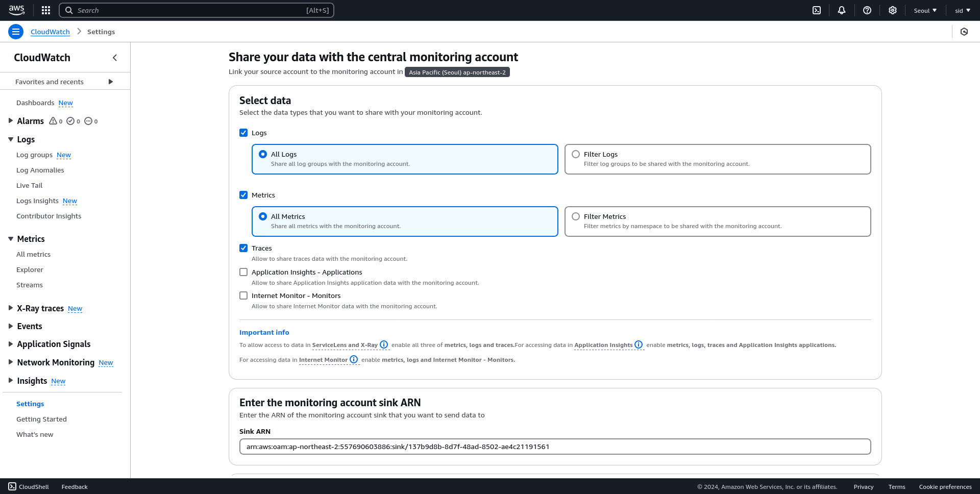
Task: Collapse the Metrics section
Action: tap(11, 239)
